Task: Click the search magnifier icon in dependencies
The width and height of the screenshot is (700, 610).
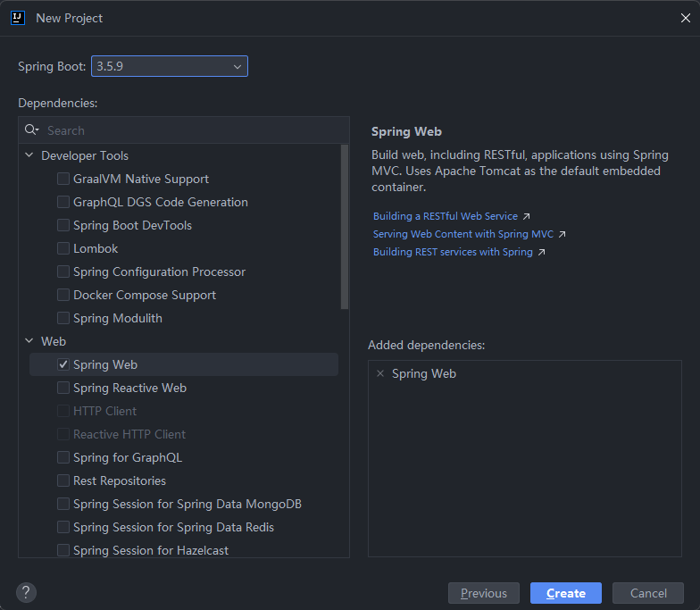Action: coord(31,130)
